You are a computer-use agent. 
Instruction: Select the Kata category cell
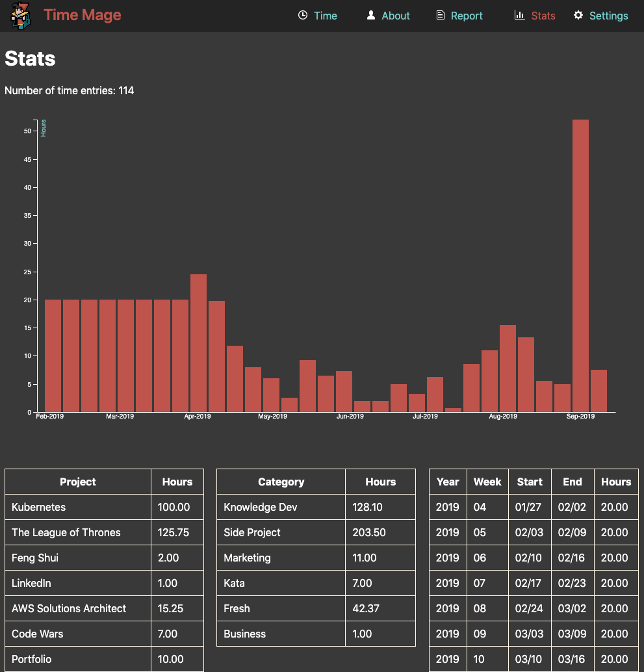coord(281,583)
